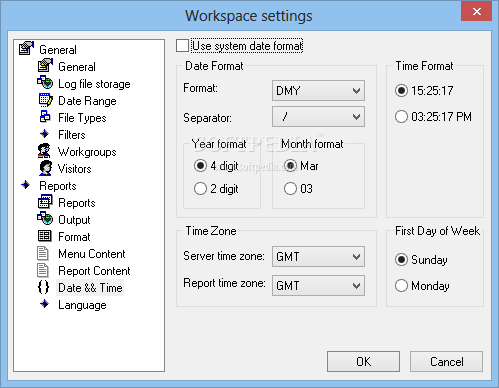
Task: Select the 15:25:17 time format
Action: 401,90
